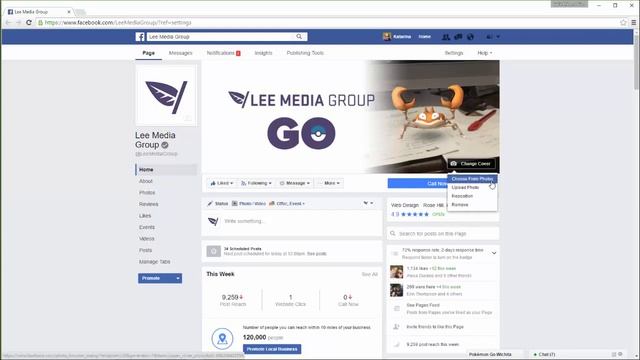Click the leaf avatar beside Write something
The height and width of the screenshot is (360, 640).
213,221
